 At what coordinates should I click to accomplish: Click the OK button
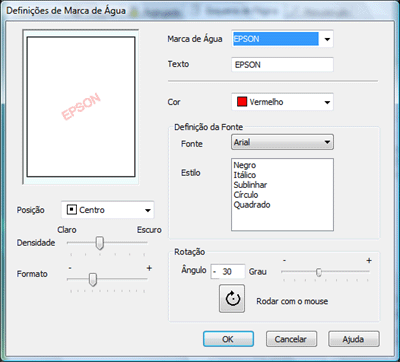click(x=228, y=339)
